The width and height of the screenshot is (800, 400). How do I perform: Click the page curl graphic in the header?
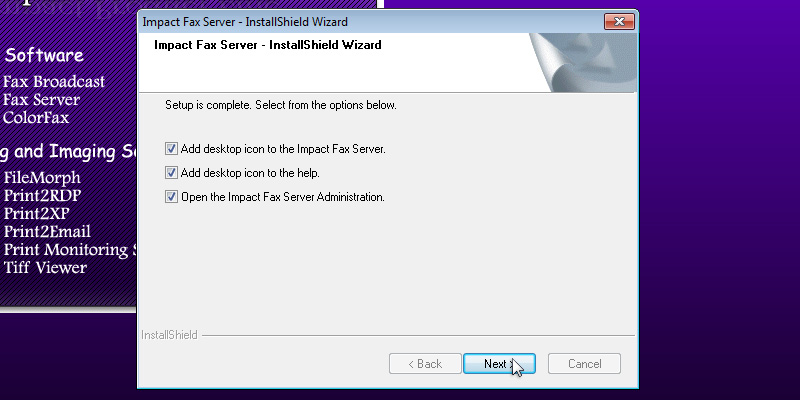click(x=581, y=62)
